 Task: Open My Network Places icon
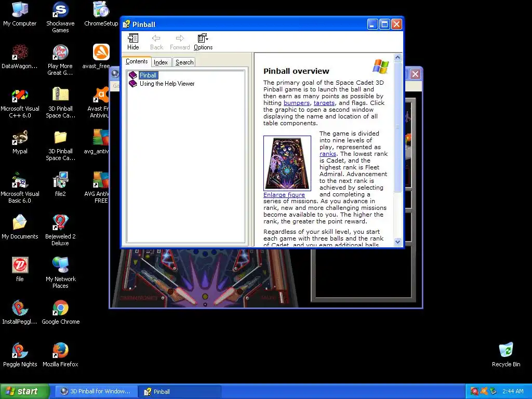tap(60, 273)
